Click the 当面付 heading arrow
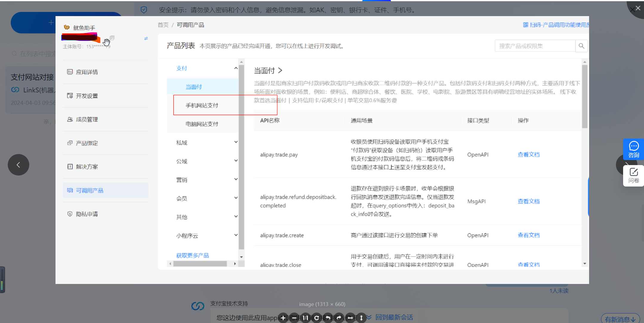This screenshot has height=323, width=644. coord(280,70)
